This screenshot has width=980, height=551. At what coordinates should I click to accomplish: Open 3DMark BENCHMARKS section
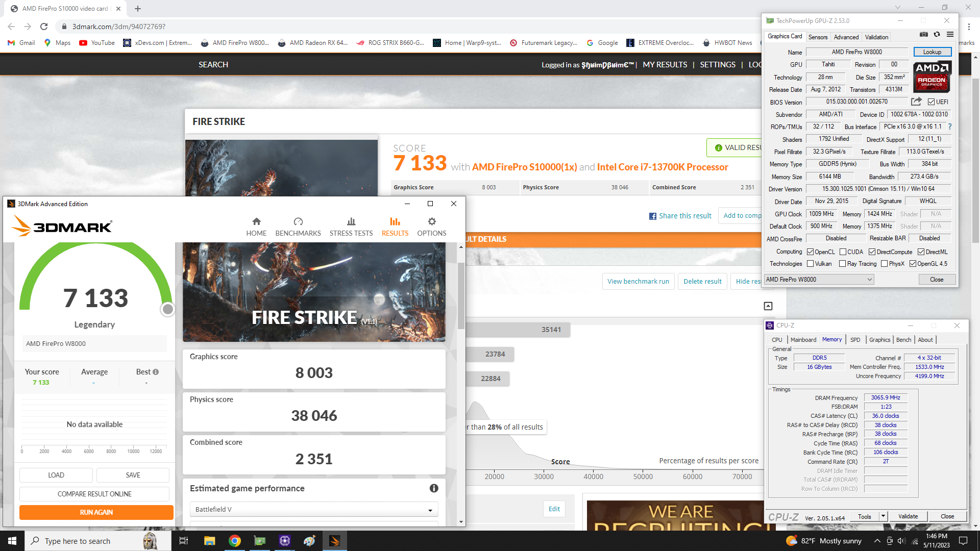pos(298,227)
